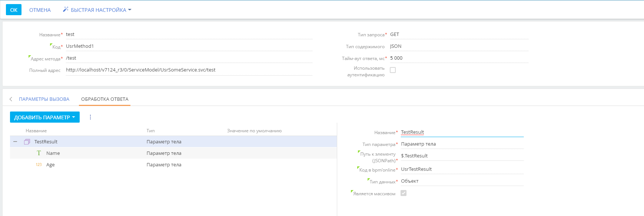The image size is (644, 216).
Task: Open the three-dot actions menu
Action: tap(90, 117)
